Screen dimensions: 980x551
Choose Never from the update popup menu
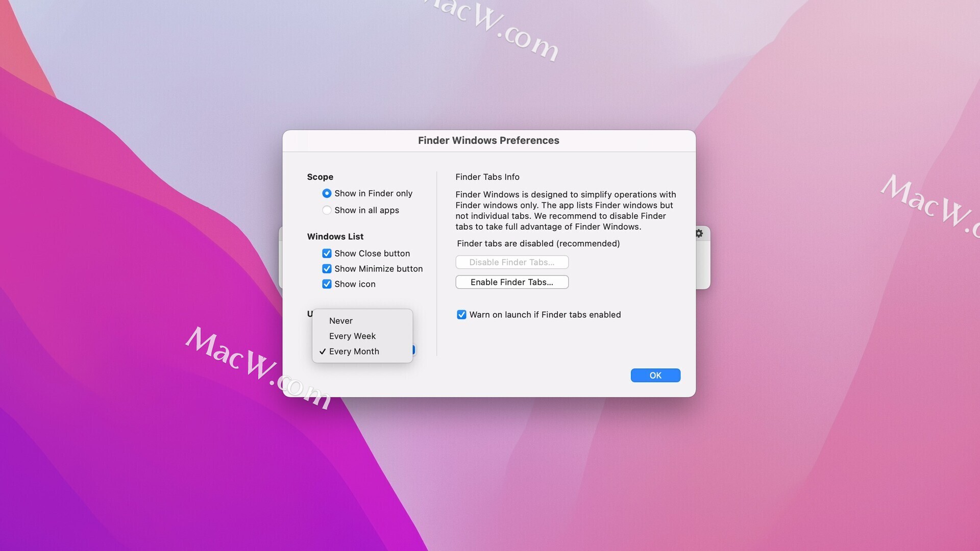(362, 321)
